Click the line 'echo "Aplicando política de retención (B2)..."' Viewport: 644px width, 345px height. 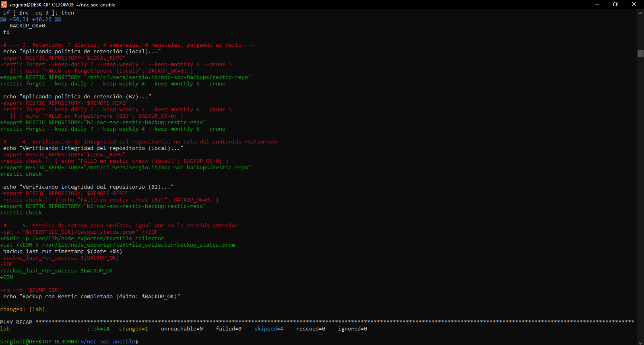77,97
